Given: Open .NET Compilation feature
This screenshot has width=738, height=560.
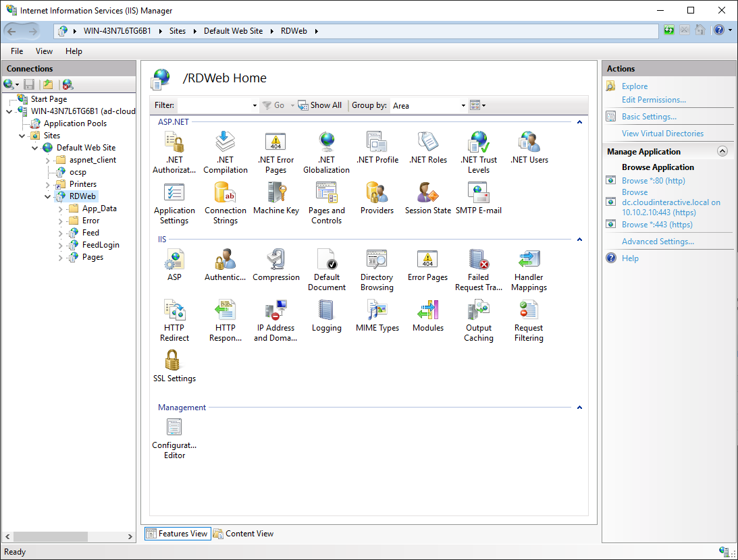Looking at the screenshot, I should (x=225, y=152).
